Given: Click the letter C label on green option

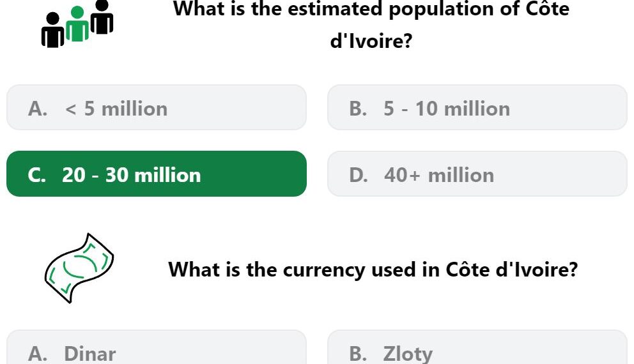Looking at the screenshot, I should (37, 176).
